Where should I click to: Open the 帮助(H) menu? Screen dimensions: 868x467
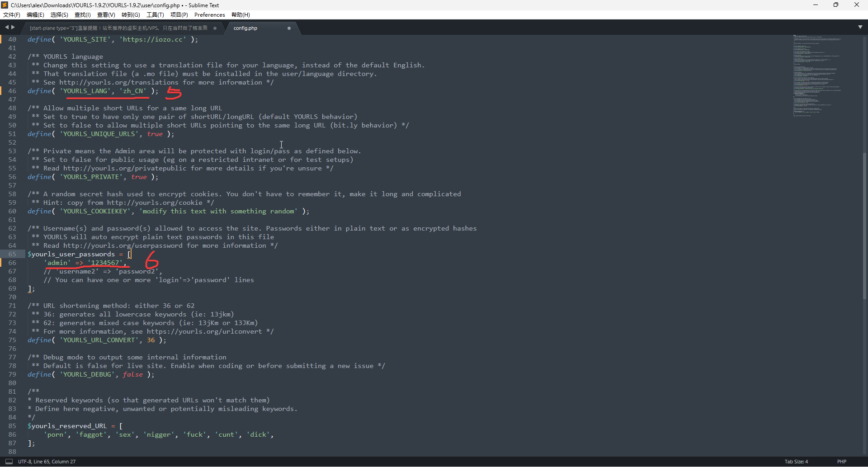coord(241,15)
